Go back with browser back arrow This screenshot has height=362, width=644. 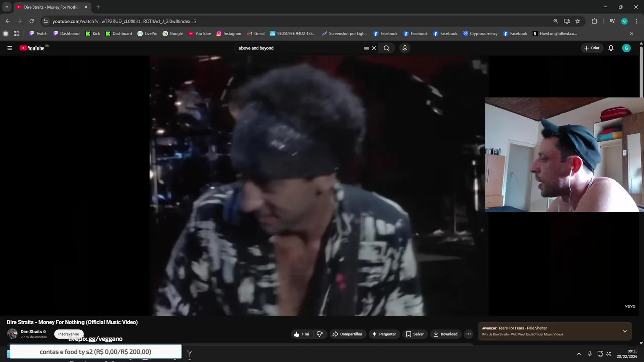tap(7, 21)
